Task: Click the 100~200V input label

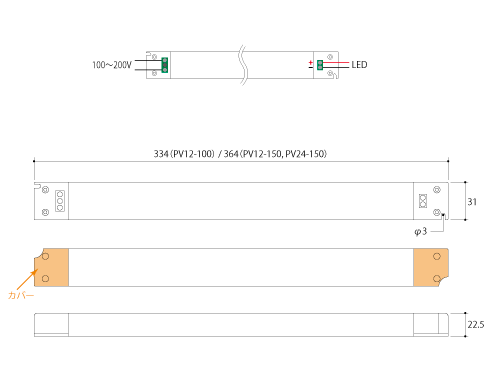Action: coord(112,65)
